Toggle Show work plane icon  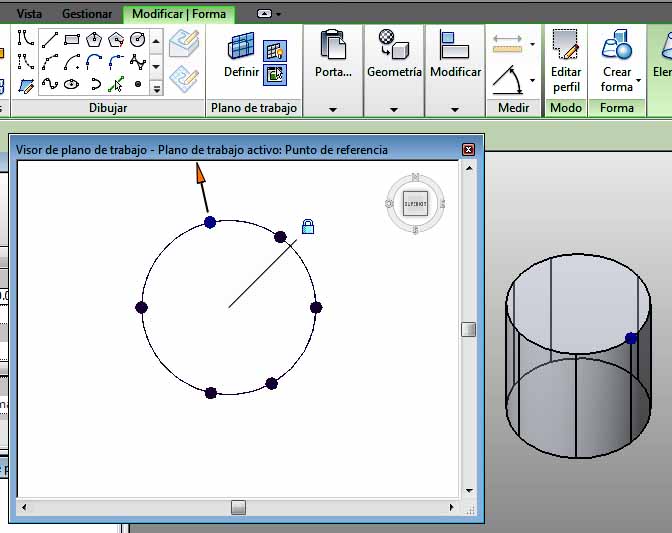[x=275, y=49]
